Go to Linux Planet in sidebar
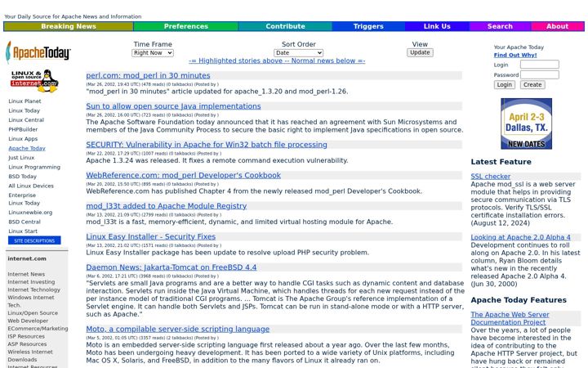The width and height of the screenshot is (588, 368). coord(24,101)
